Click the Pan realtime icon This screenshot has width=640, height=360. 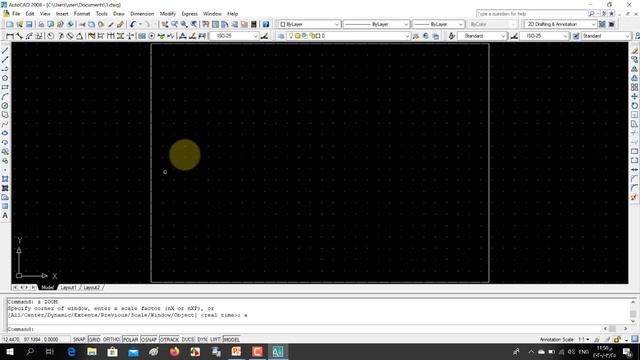tap(165, 24)
